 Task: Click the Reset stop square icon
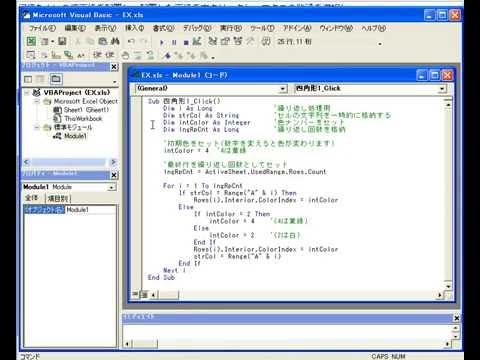186,42
